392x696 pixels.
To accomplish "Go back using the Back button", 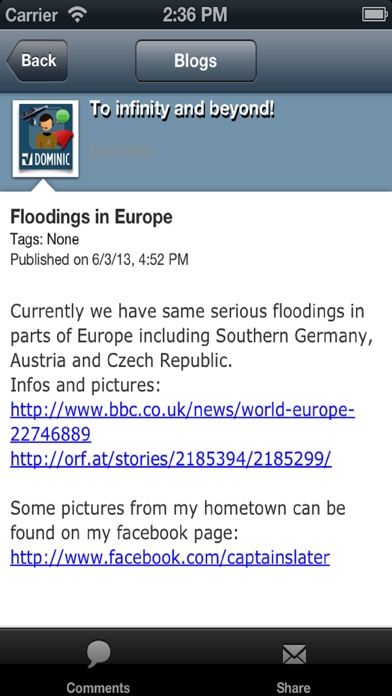I will click(x=37, y=60).
